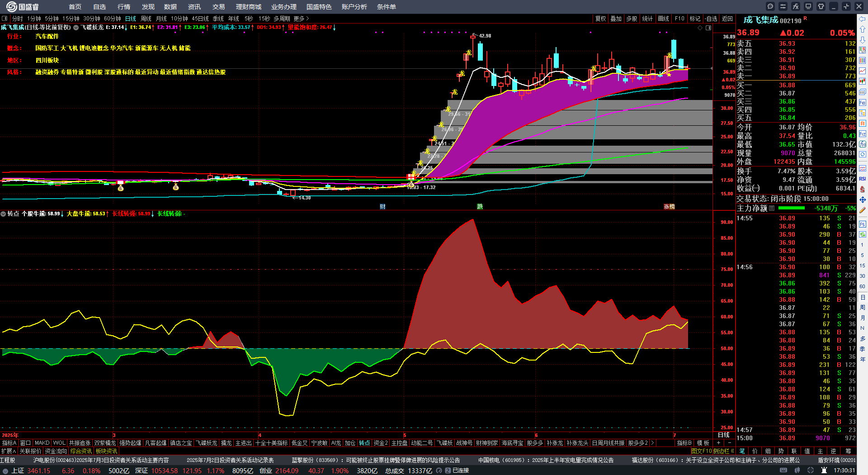Image resolution: width=868 pixels, height=475 pixels.
Task: Open the 指标A indicator group menu
Action: (x=9, y=443)
